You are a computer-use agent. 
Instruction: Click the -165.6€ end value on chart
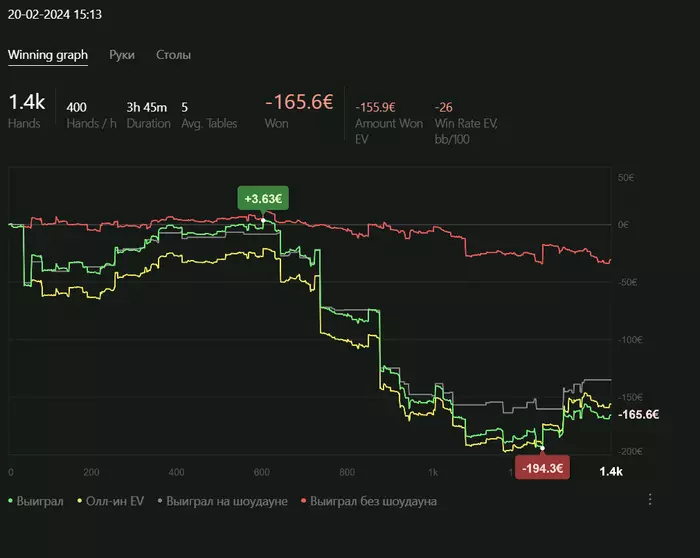tap(638, 414)
